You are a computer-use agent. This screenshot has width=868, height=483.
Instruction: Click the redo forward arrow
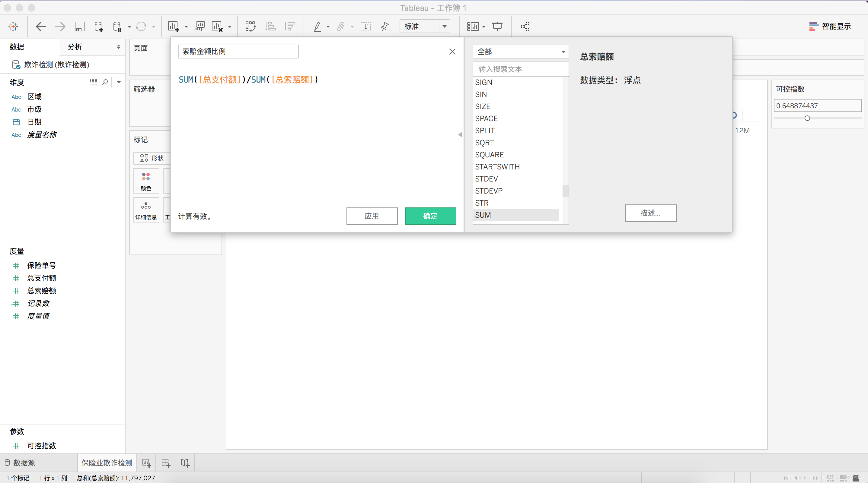tap(60, 26)
